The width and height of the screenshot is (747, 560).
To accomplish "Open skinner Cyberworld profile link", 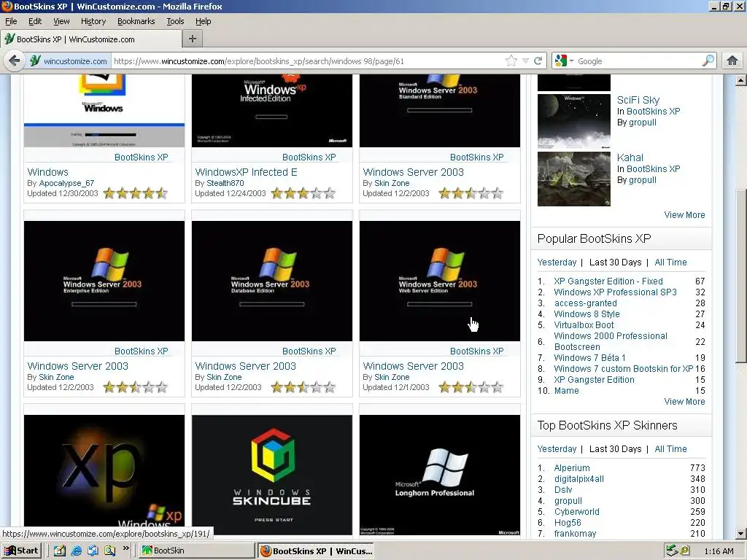I will coord(577,512).
